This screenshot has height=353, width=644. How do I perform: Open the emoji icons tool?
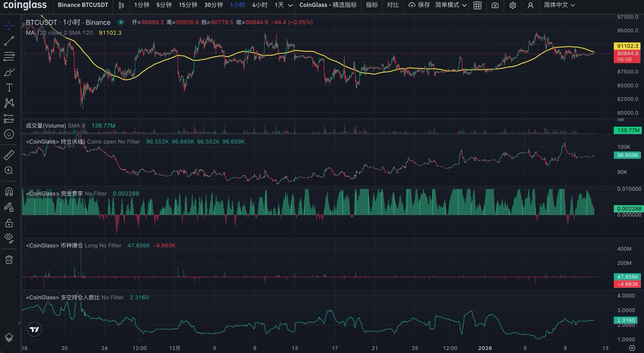[x=9, y=134]
